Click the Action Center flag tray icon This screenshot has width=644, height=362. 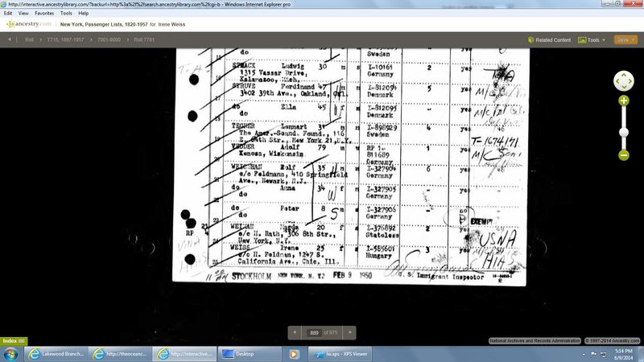pyautogui.click(x=593, y=354)
